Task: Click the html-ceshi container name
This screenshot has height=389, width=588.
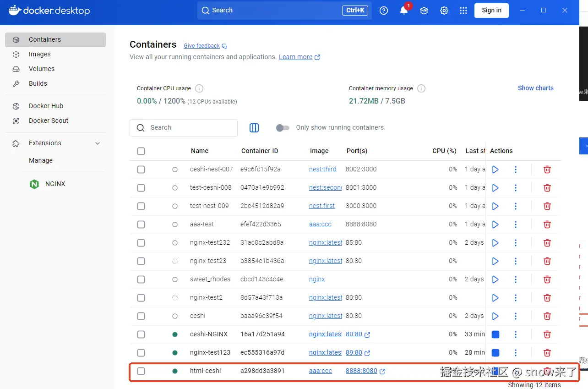Action: click(205, 371)
